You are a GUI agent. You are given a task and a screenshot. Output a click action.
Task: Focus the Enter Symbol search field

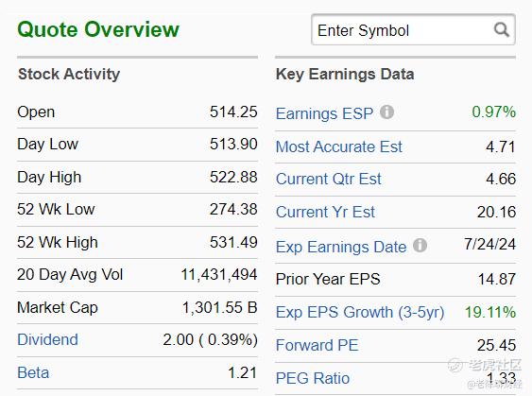[x=413, y=30]
